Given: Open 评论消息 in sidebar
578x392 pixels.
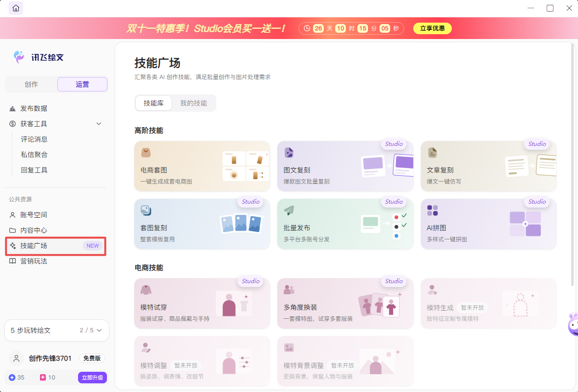Looking at the screenshot, I should point(34,139).
